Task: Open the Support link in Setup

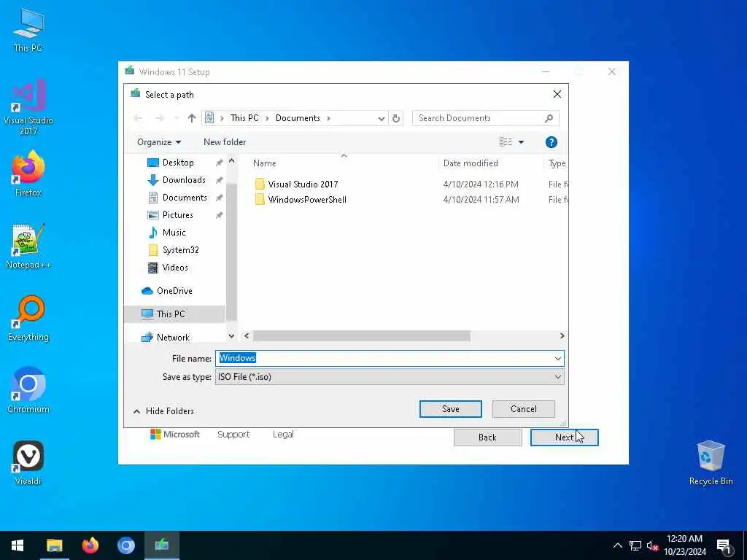Action: (233, 435)
